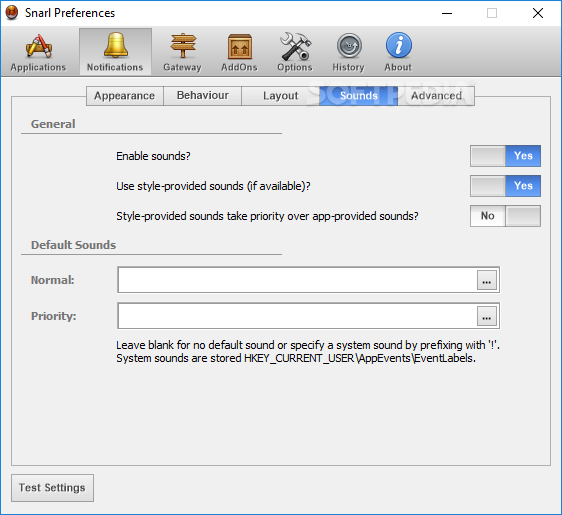Screen dimensions: 562x515
Task: Click the Test Settings button
Action: pyautogui.click(x=52, y=488)
